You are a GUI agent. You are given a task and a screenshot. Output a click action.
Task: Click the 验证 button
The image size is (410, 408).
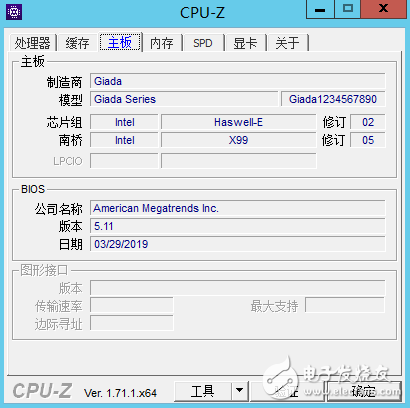pyautogui.click(x=287, y=391)
